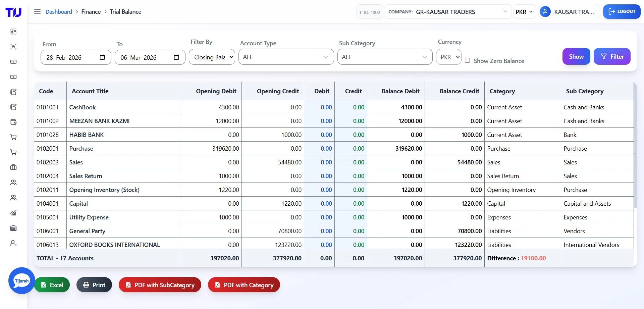Viewport: 644px width, 309px height.
Task: Click the KAUSAR TRADERS user avatar toggle
Action: coord(545,11)
